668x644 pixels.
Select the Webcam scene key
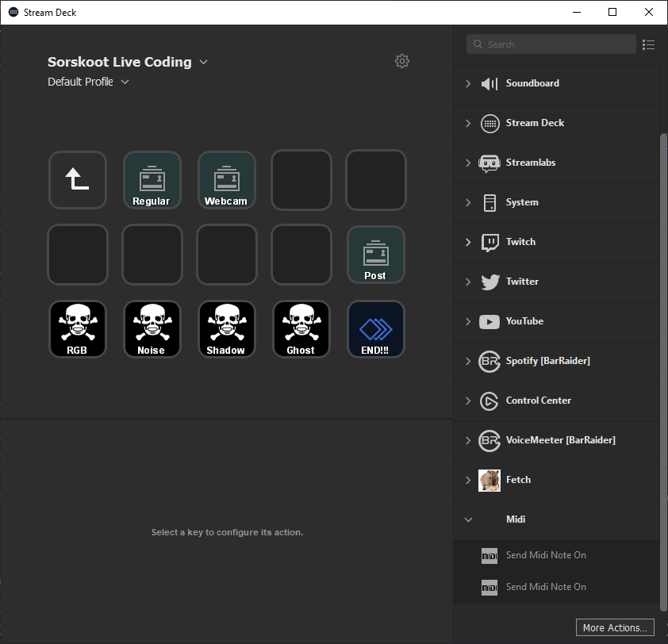pos(227,180)
